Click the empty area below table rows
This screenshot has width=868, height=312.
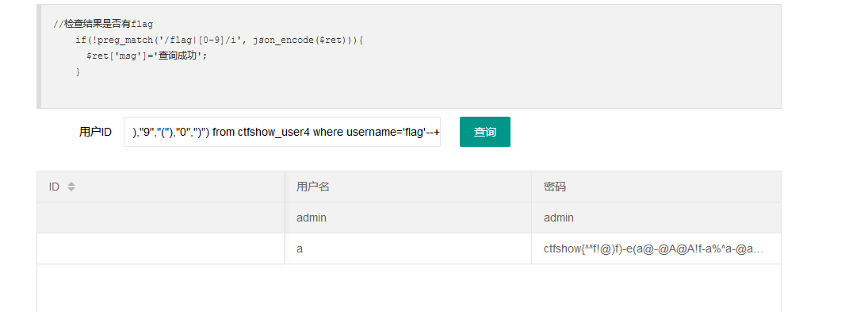click(x=408, y=288)
